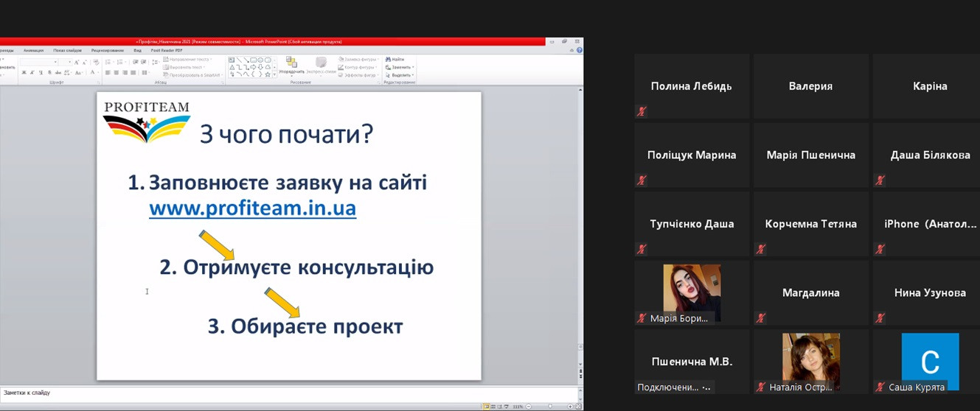The width and height of the screenshot is (980, 411).
Task: Select the star shape in shapes gallery
Action: click(268, 74)
